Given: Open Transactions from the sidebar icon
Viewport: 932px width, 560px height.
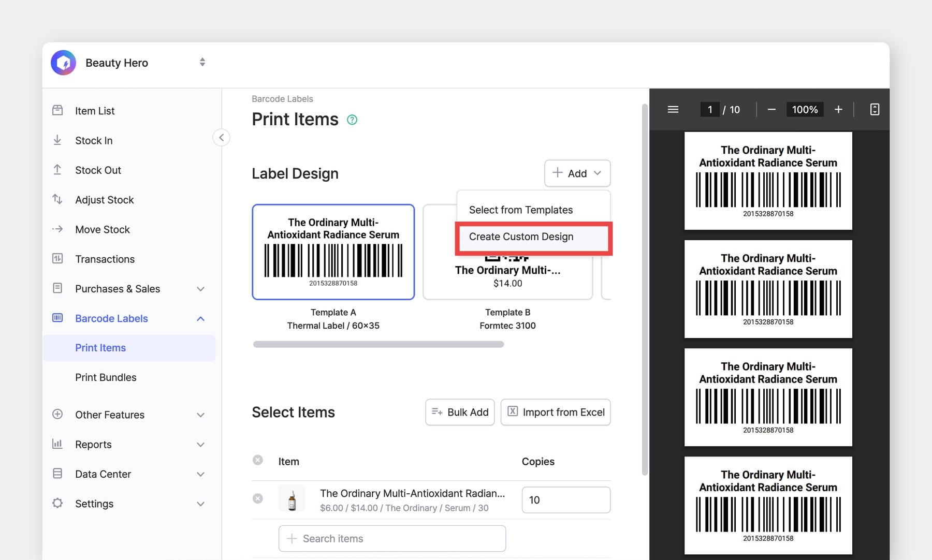Looking at the screenshot, I should tap(57, 259).
